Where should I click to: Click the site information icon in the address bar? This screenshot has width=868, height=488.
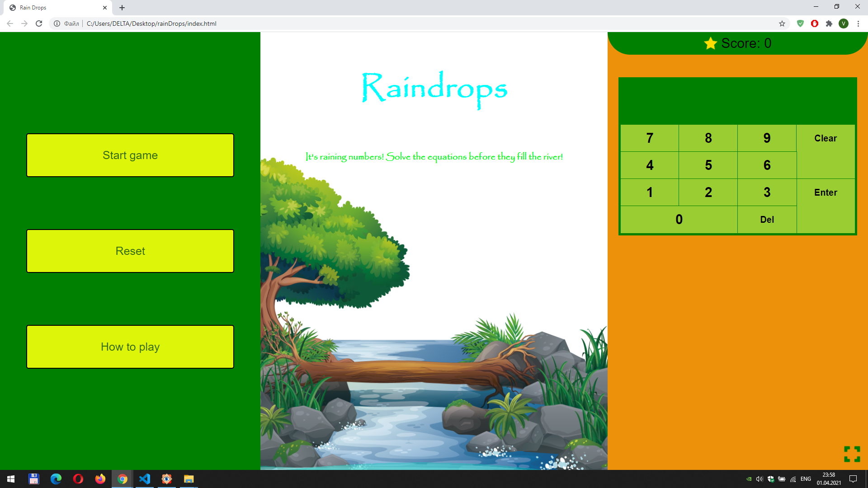57,23
